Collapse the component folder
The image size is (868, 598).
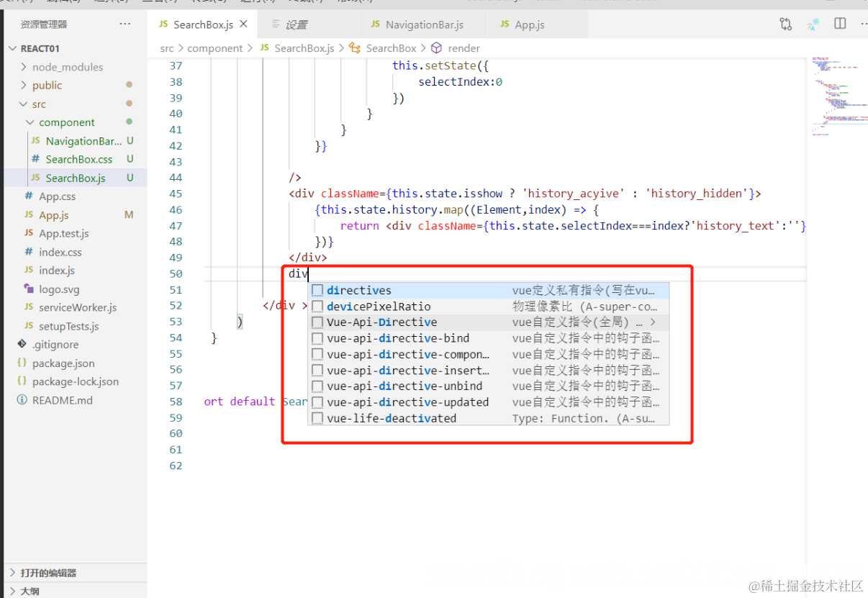30,122
